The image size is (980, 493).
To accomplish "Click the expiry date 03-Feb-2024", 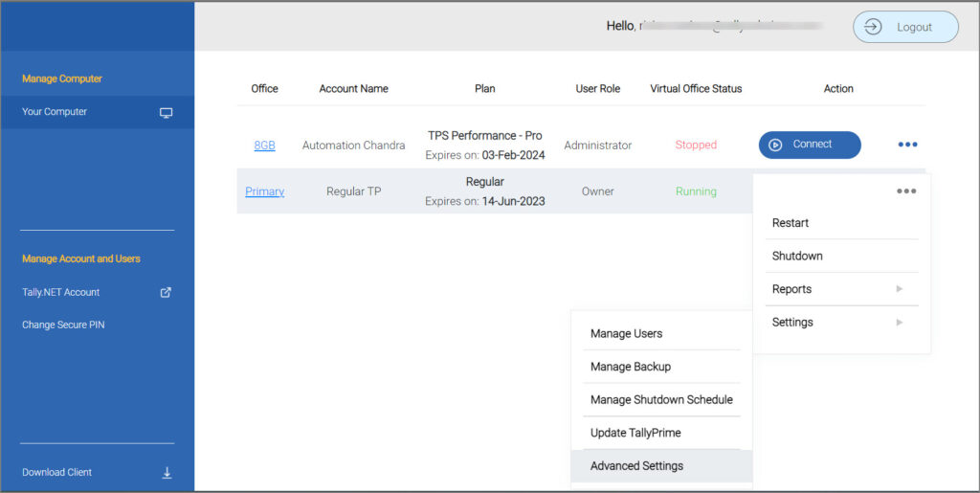I will (513, 155).
